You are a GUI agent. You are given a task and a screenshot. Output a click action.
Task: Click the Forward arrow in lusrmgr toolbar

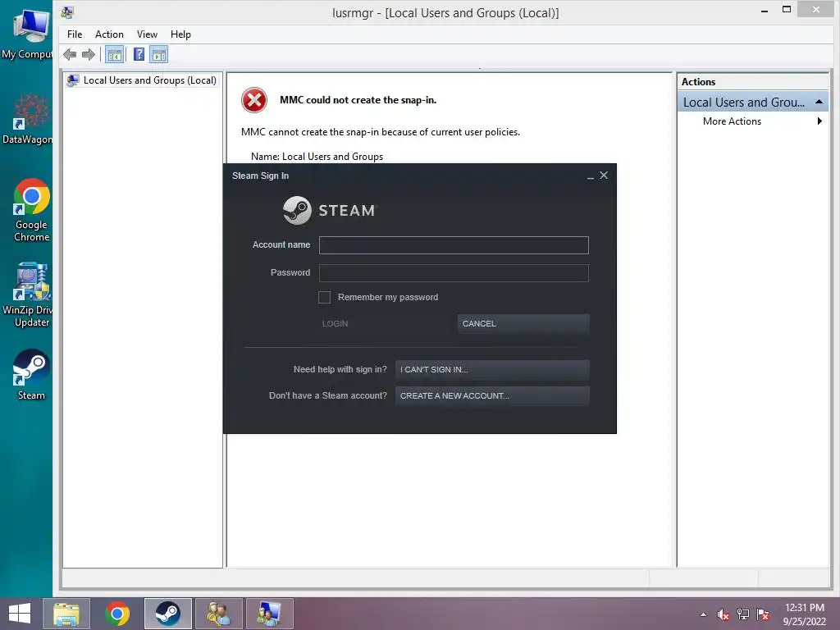click(89, 54)
